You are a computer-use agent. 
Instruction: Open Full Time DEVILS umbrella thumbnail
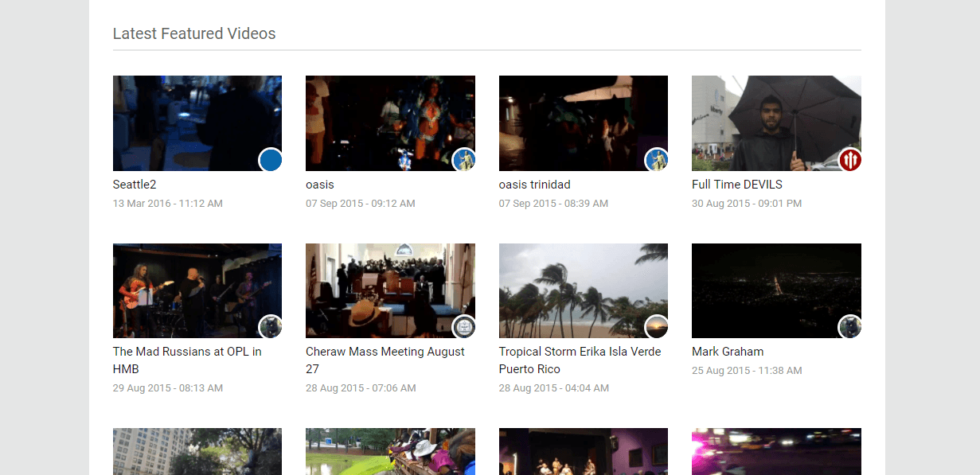pos(776,123)
